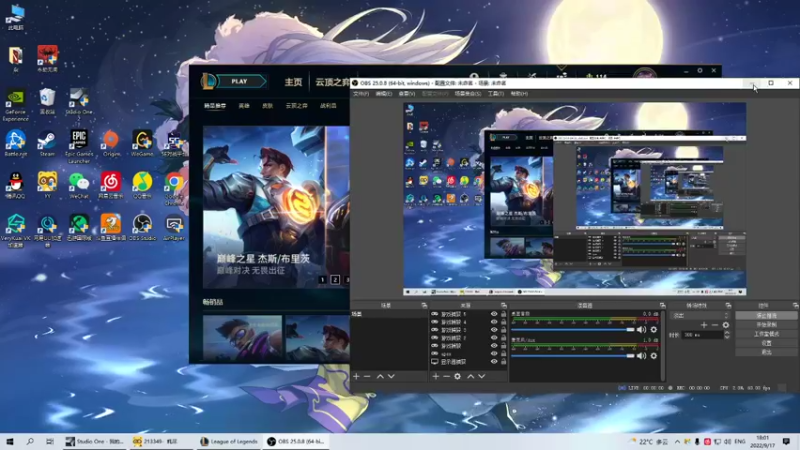Set Mic/Aux volume slider

point(573,356)
